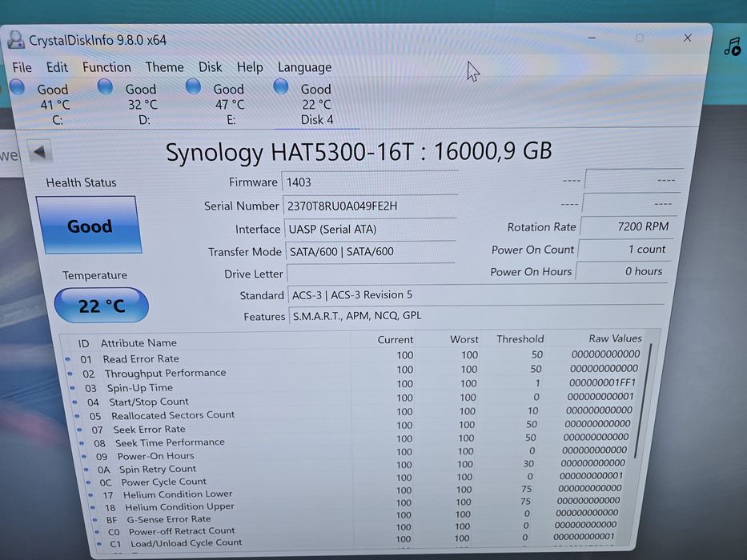This screenshot has height=560, width=747.
Task: Select the C: disk health orb
Action: 17,87
